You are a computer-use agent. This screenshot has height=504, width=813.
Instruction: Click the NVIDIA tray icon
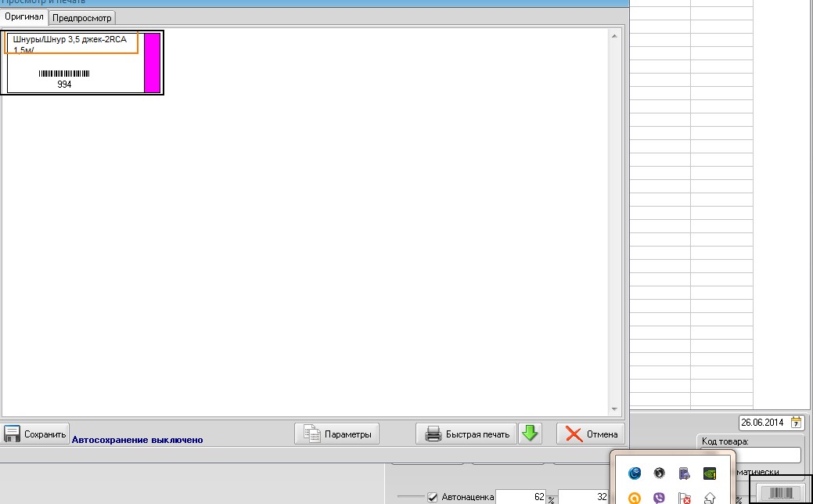pos(709,473)
